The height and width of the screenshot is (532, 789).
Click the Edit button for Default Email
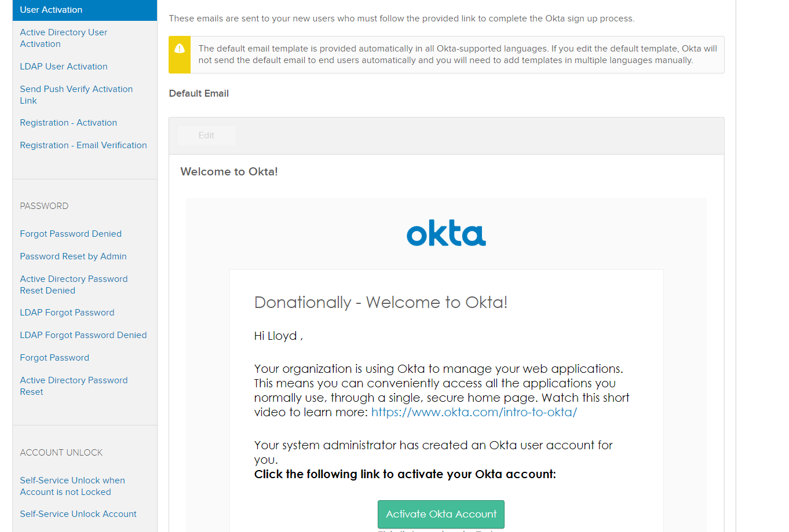coord(206,135)
